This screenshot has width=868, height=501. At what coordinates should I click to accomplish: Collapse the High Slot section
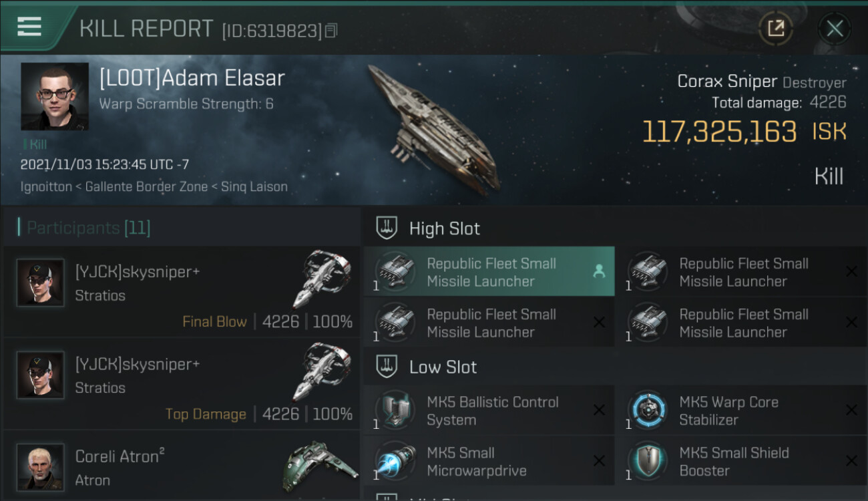387,228
